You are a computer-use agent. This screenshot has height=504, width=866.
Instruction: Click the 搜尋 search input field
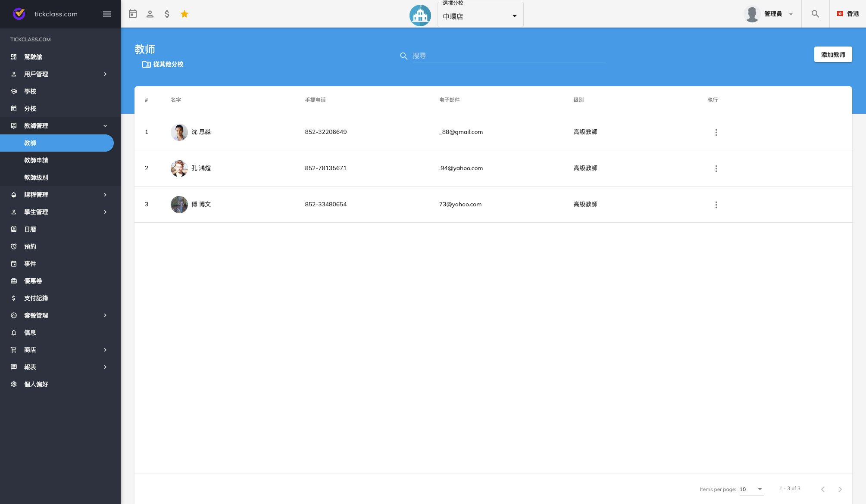509,56
